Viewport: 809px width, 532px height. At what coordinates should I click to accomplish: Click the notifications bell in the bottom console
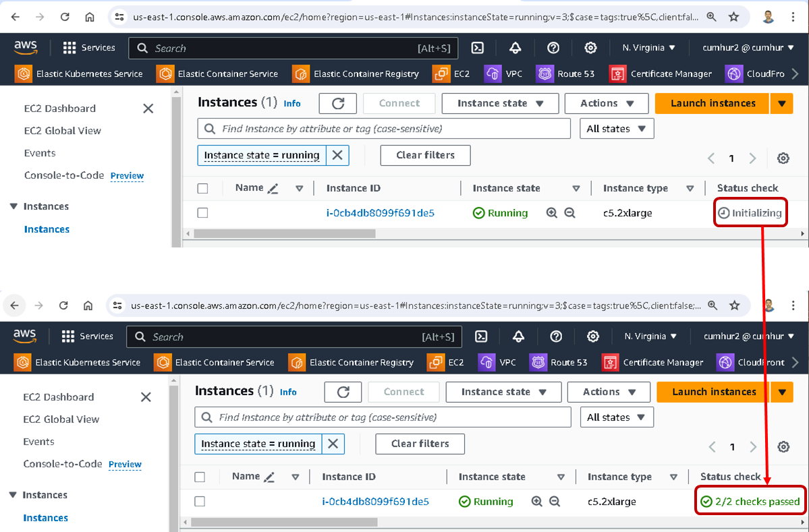(518, 336)
